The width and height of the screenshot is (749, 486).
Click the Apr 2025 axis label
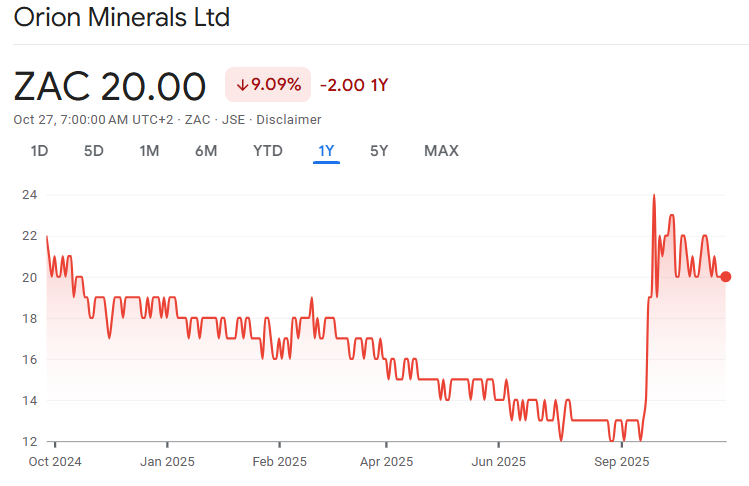[x=385, y=462]
